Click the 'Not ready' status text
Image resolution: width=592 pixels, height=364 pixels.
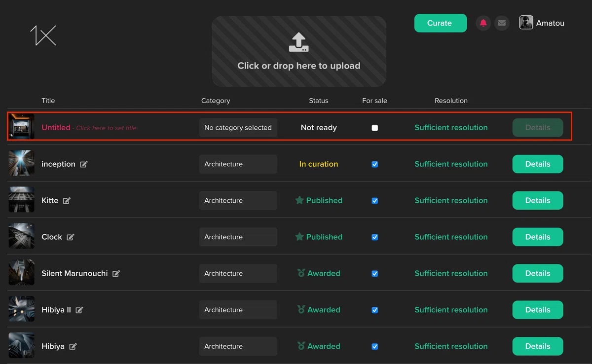[319, 128]
